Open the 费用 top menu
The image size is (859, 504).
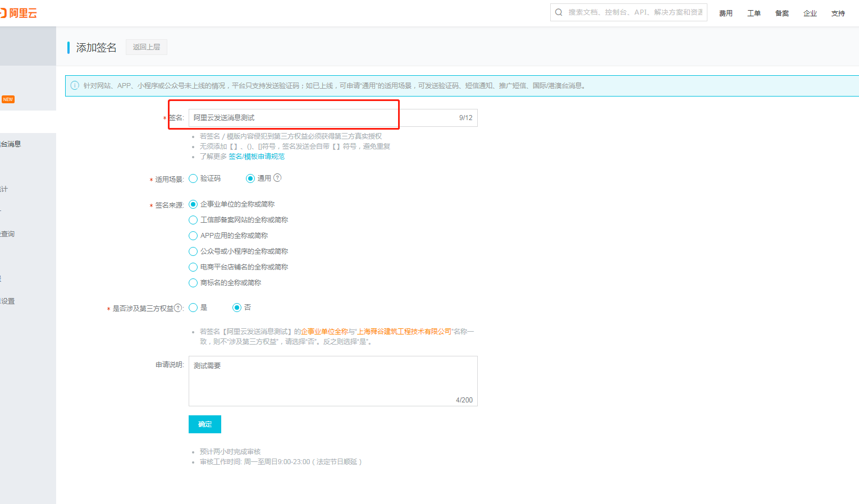click(726, 13)
